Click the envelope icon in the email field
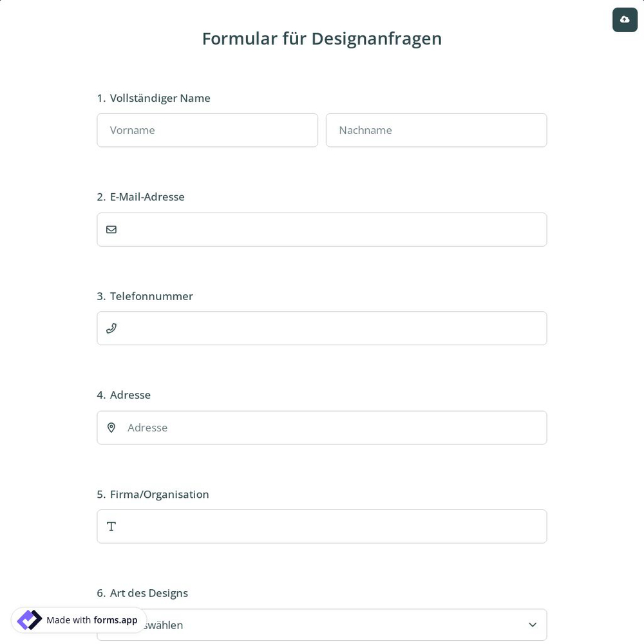644x644 pixels. coord(111,229)
